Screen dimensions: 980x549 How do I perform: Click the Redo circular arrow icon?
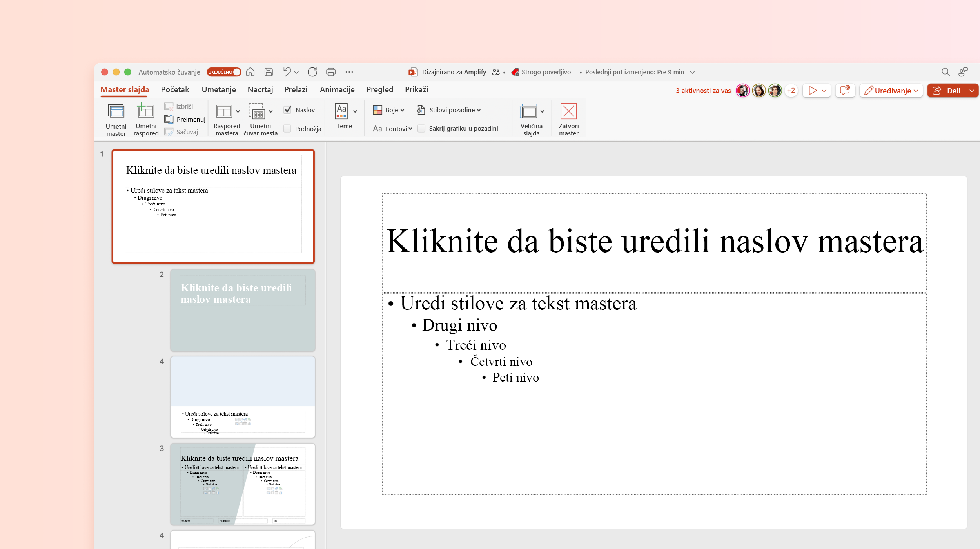click(312, 72)
